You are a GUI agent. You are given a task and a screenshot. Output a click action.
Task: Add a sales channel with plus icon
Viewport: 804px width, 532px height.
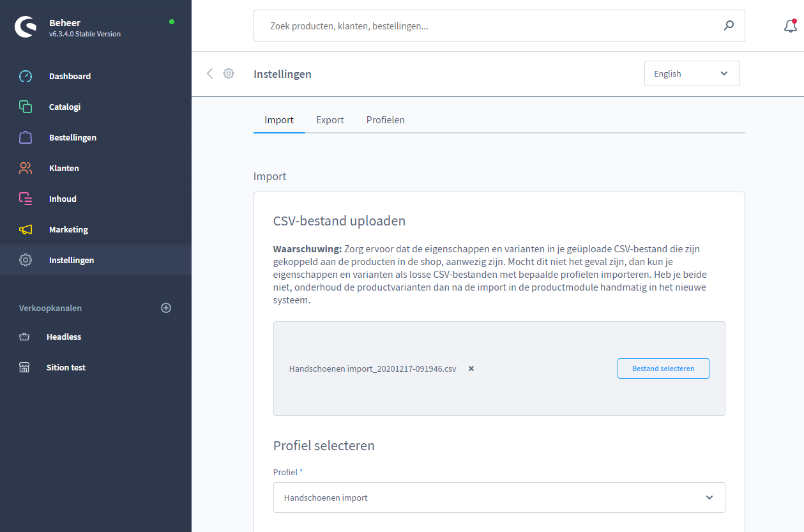pyautogui.click(x=166, y=308)
